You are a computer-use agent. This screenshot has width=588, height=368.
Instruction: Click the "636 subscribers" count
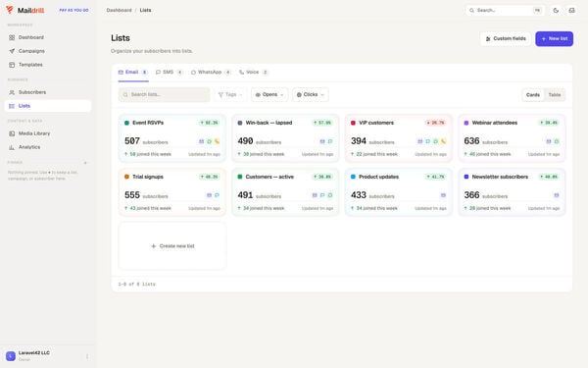coord(486,141)
